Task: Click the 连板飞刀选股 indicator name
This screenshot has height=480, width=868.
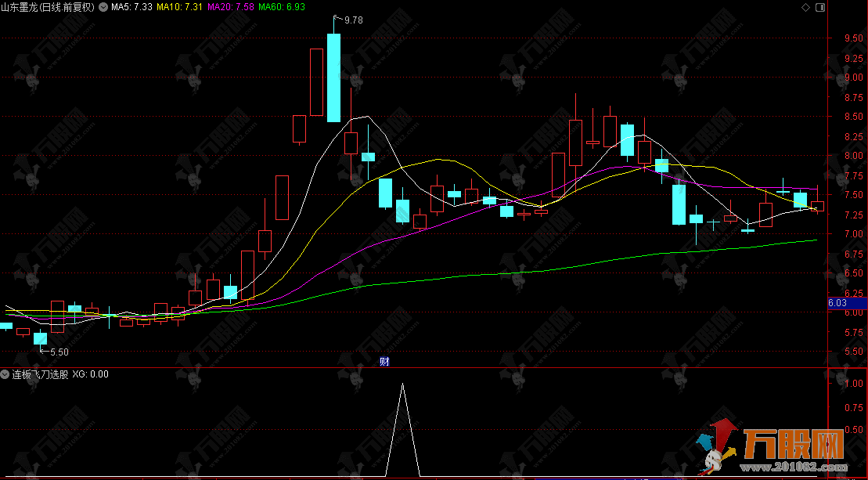Action: tap(38, 374)
